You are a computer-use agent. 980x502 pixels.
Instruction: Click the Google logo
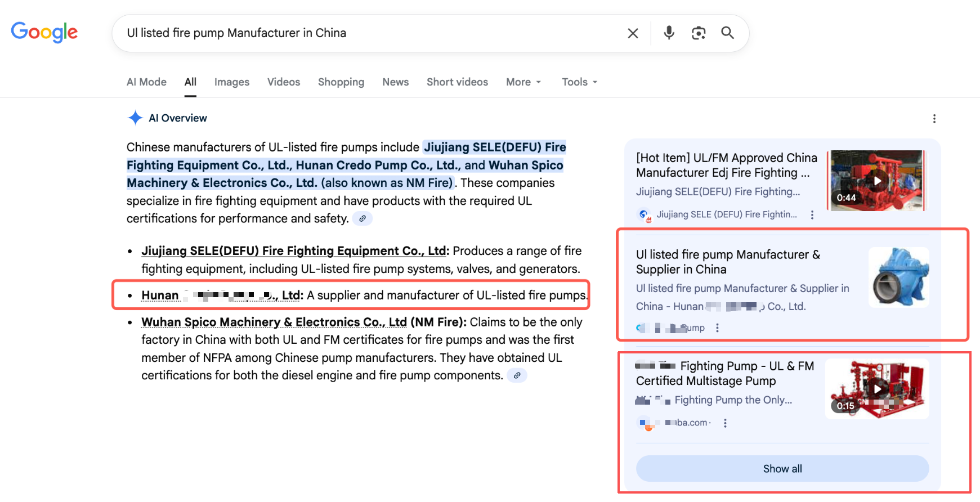[44, 32]
